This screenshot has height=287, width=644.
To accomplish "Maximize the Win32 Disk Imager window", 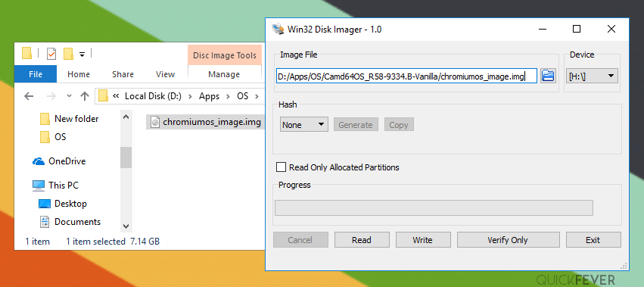I will pos(577,29).
